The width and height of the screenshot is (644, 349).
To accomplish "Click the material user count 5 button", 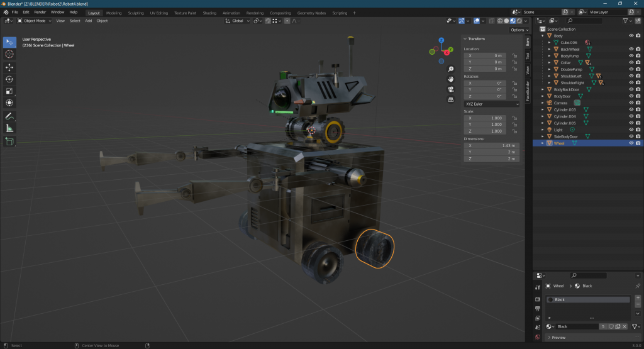I will pyautogui.click(x=603, y=326).
